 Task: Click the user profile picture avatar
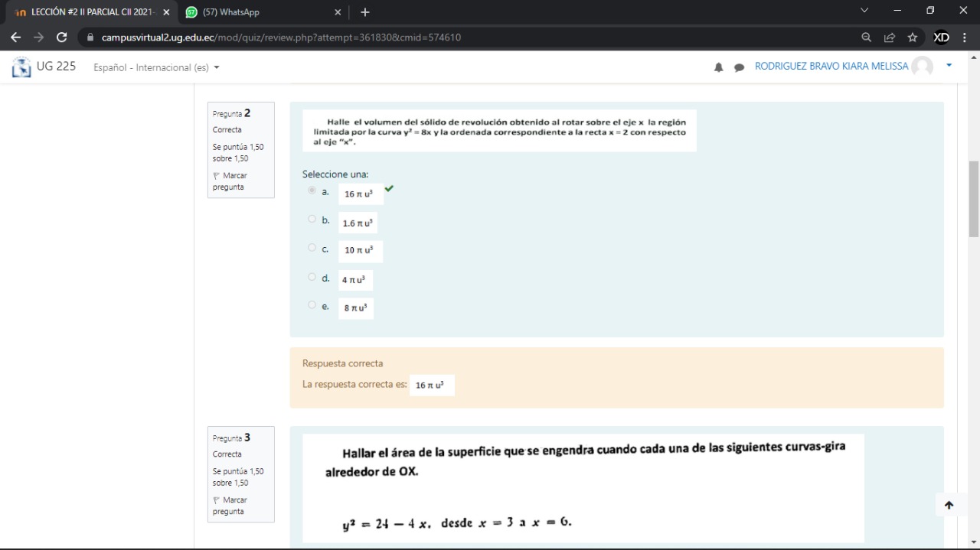tap(923, 67)
